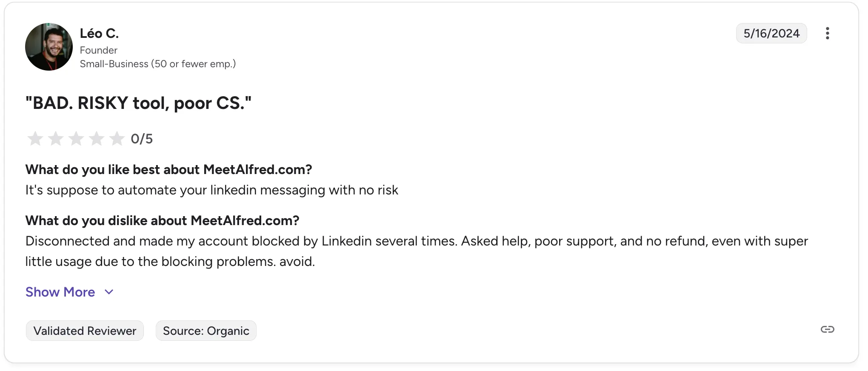Screen dimensions: 868x371
Task: Click the 5/16/2024 date badge
Action: (771, 33)
